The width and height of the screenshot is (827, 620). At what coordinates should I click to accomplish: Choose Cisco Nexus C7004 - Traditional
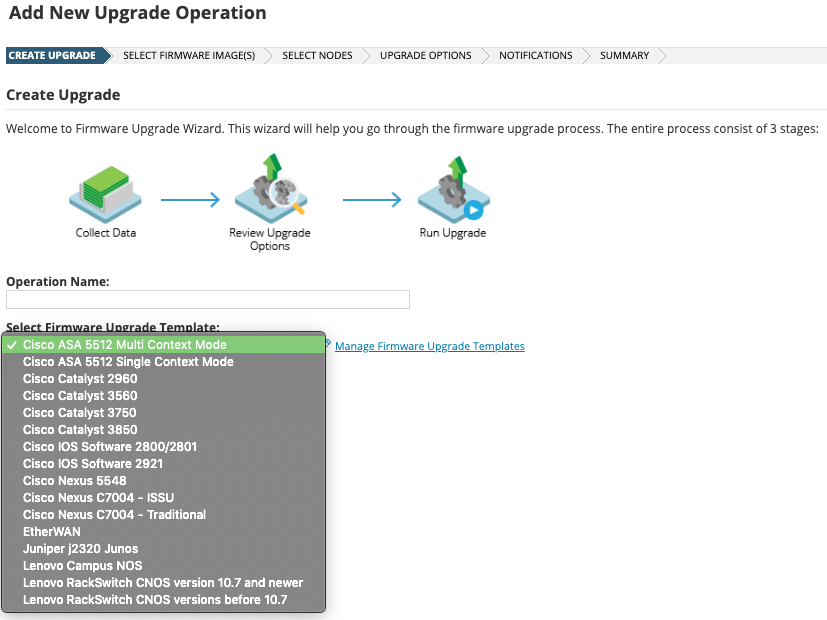[x=164, y=515]
